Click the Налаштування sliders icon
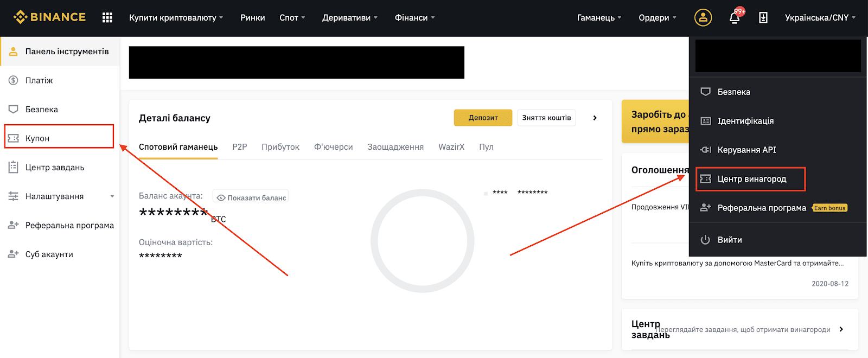 pyautogui.click(x=14, y=196)
